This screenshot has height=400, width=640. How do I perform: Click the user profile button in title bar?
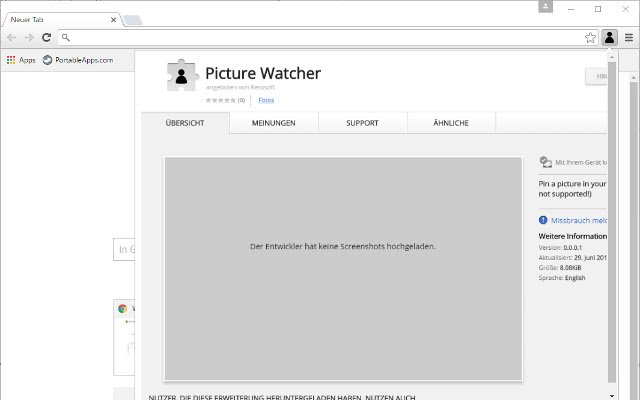point(545,7)
